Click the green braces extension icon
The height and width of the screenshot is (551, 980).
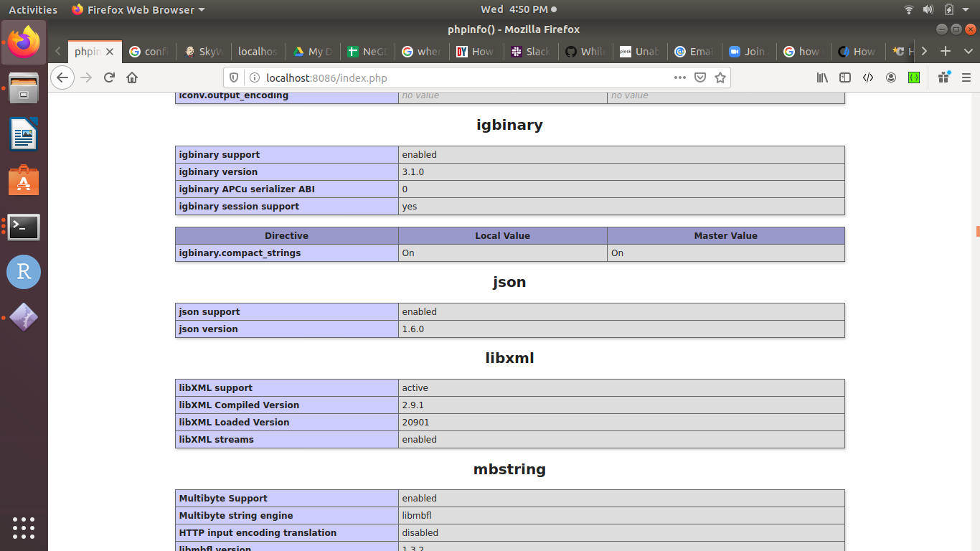914,77
